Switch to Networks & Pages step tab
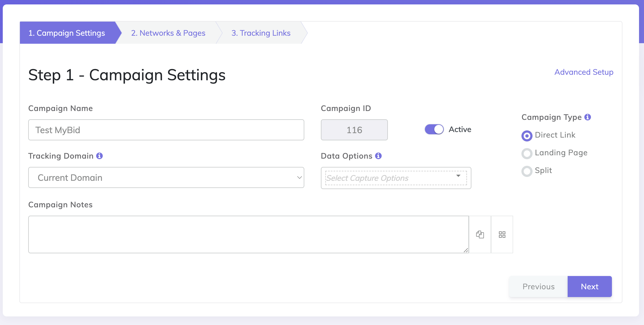 (x=168, y=33)
